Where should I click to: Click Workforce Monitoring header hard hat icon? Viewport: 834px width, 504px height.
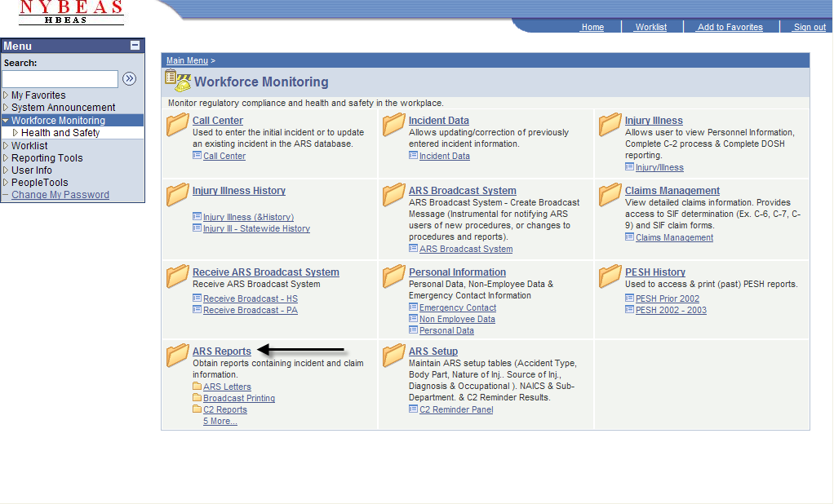[x=178, y=81]
